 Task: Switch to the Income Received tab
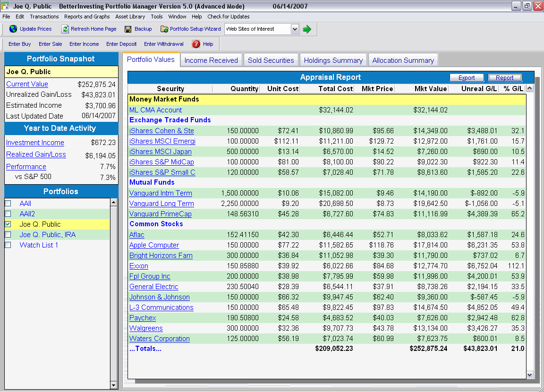click(211, 60)
